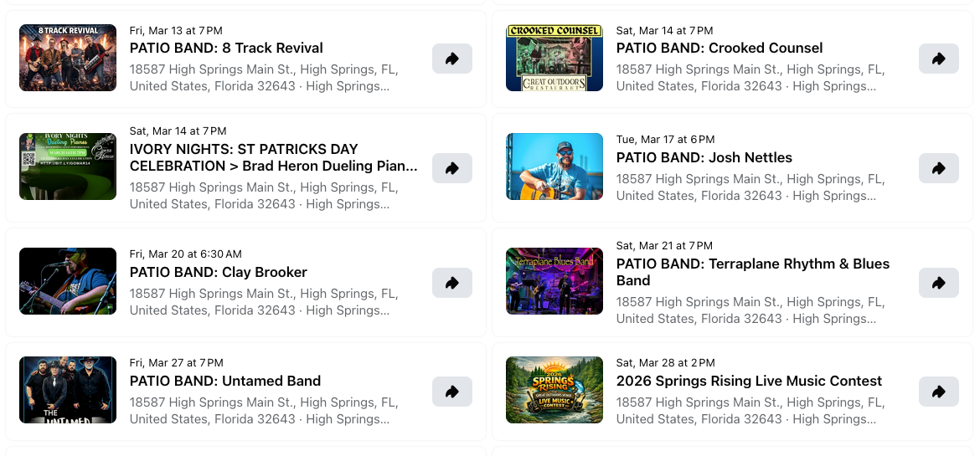Viewport: 980px width, 456px height.
Task: Open PATIO BAND: Clay Brooker event title
Action: [218, 272]
